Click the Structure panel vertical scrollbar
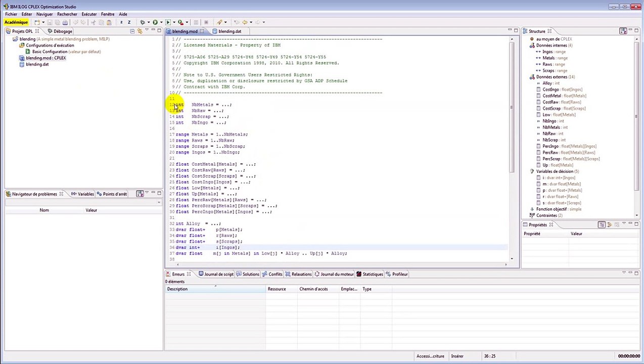644x364 pixels. (x=636, y=116)
